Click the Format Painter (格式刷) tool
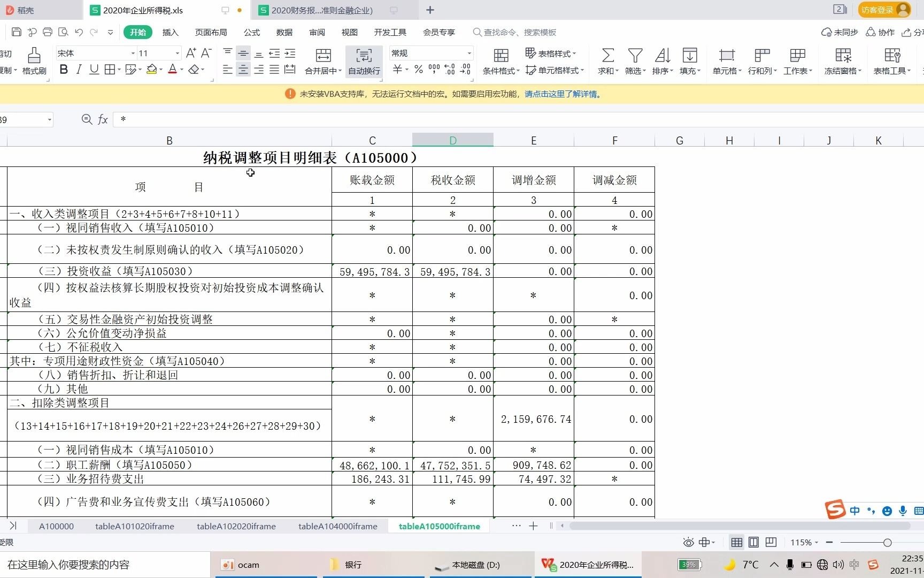Screen dimensions: 924x578 pyautogui.click(x=34, y=61)
